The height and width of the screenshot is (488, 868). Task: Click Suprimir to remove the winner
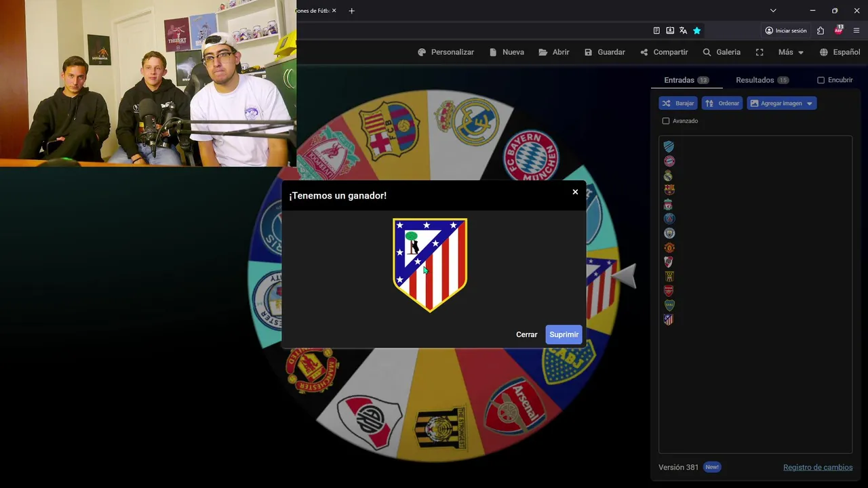(x=564, y=335)
